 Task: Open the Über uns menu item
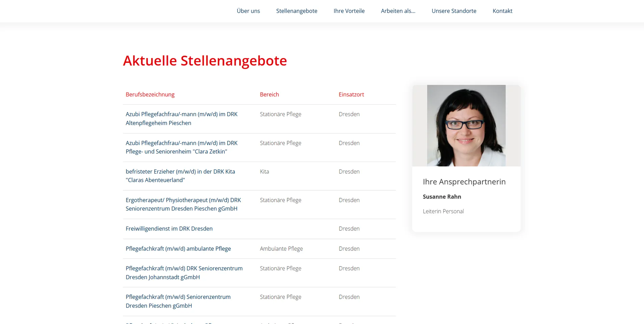[x=248, y=11]
